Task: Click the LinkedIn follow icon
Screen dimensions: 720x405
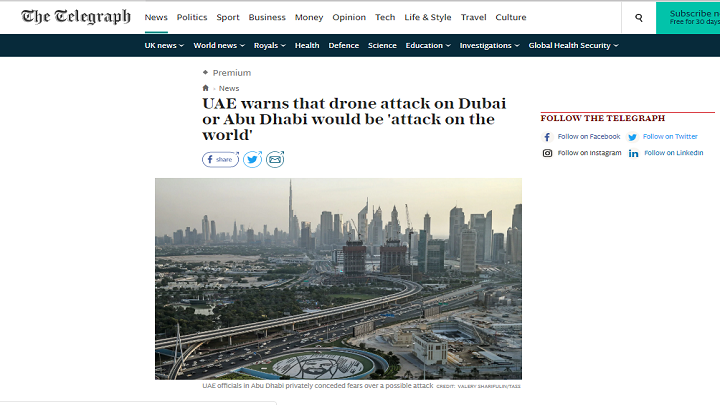Action: tap(633, 153)
